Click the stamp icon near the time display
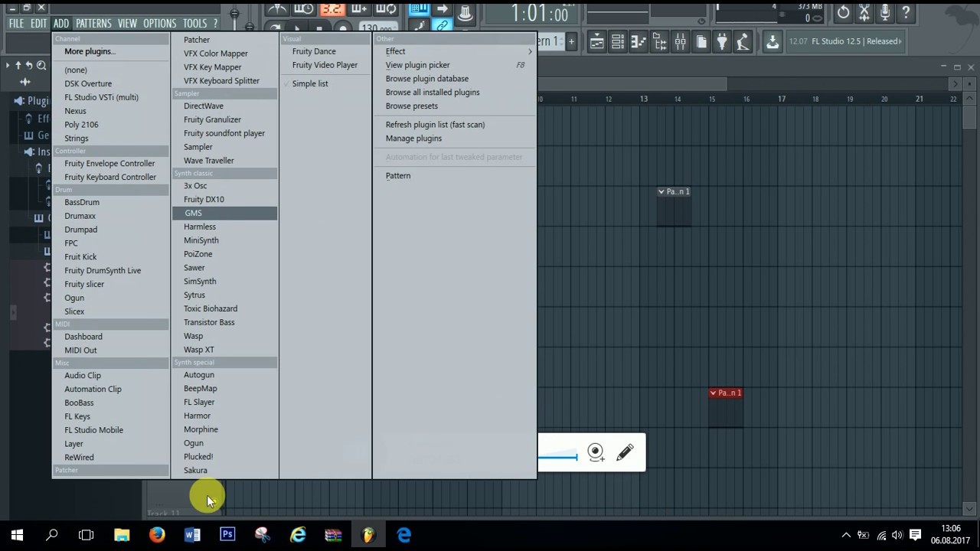This screenshot has width=980, height=551. (465, 13)
